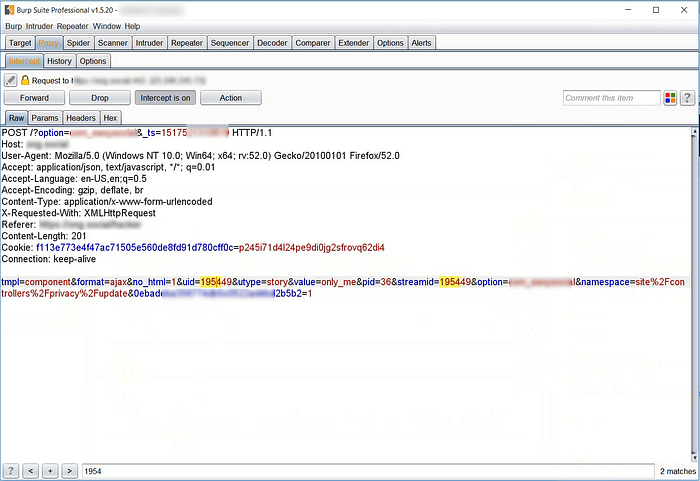Screen dimensions: 700x481
Task: Click the value=only_me parameter
Action: click(325, 282)
